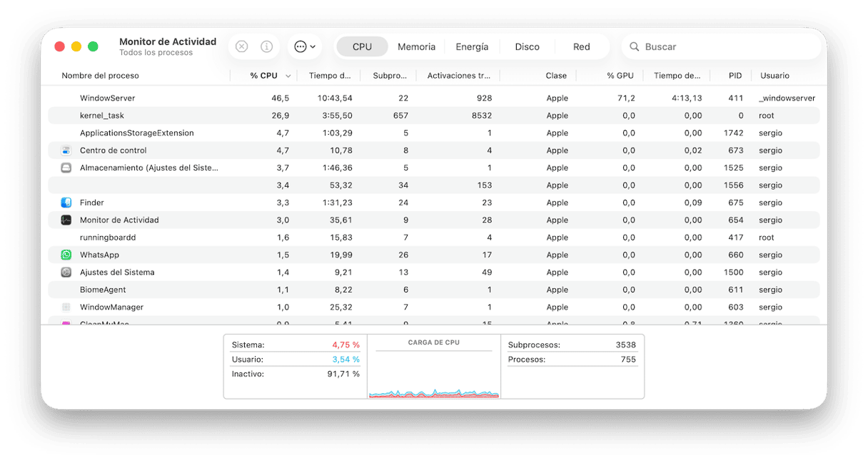Switch to the Disco tab
The image size is (868, 463).
[527, 46]
